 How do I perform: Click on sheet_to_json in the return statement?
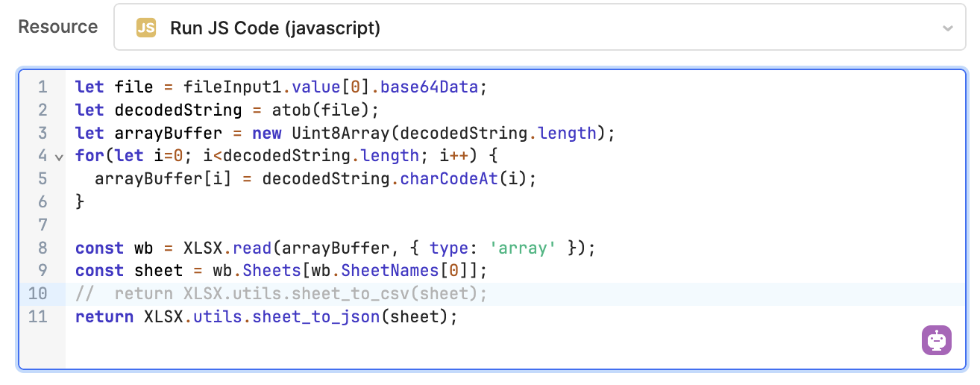pos(316,317)
